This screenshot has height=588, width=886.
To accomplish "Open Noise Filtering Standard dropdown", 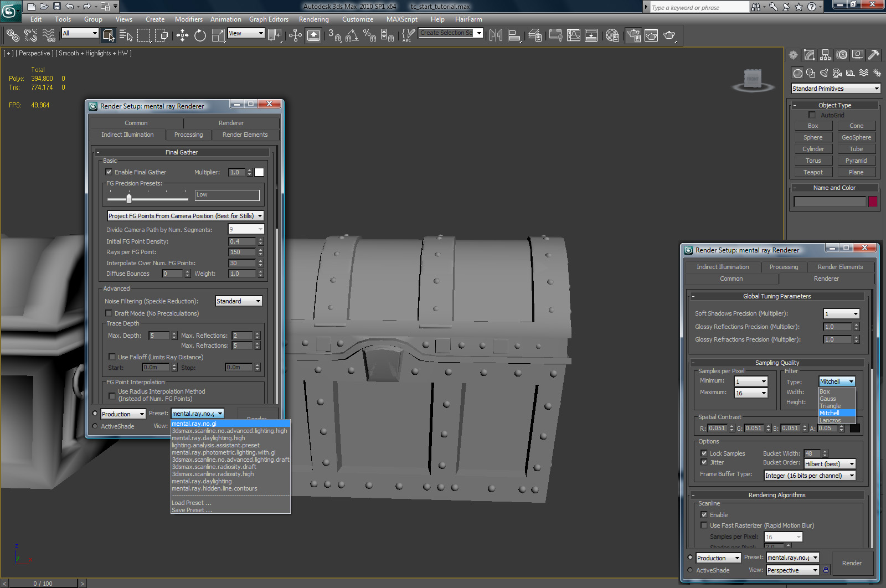I will tap(239, 301).
